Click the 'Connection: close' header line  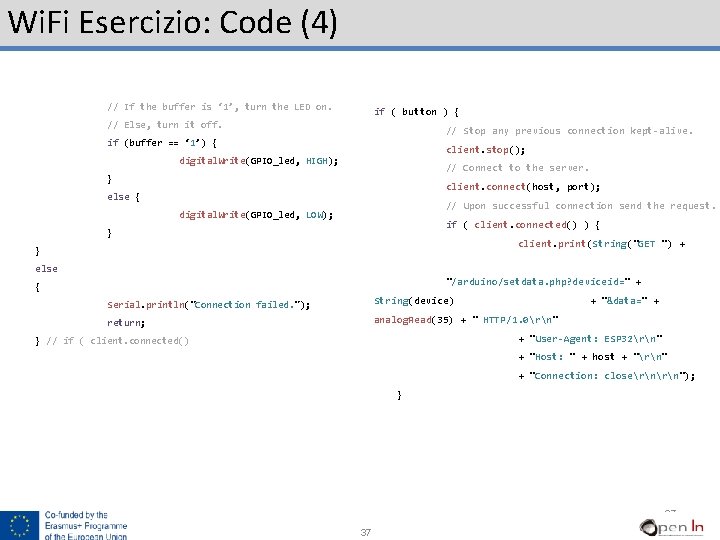(x=607, y=376)
